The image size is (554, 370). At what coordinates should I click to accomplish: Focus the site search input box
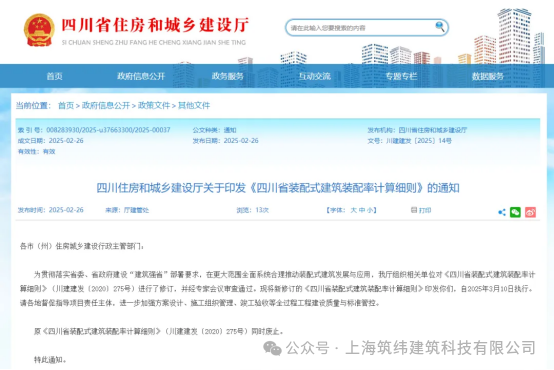point(367,28)
